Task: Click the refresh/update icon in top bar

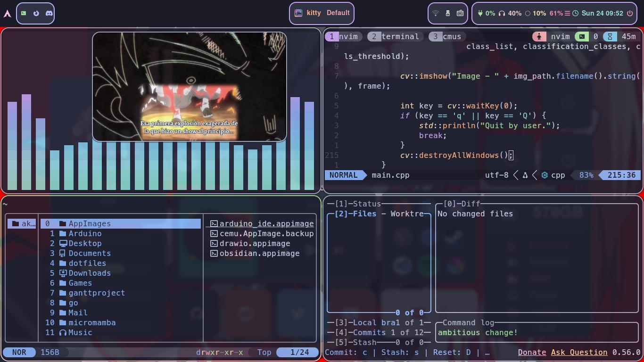Action: [x=36, y=13]
